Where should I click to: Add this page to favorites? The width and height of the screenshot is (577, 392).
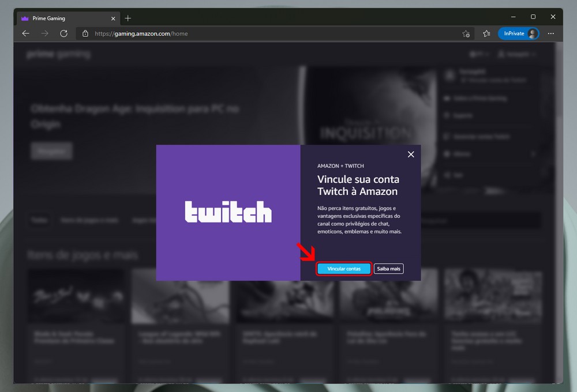466,33
